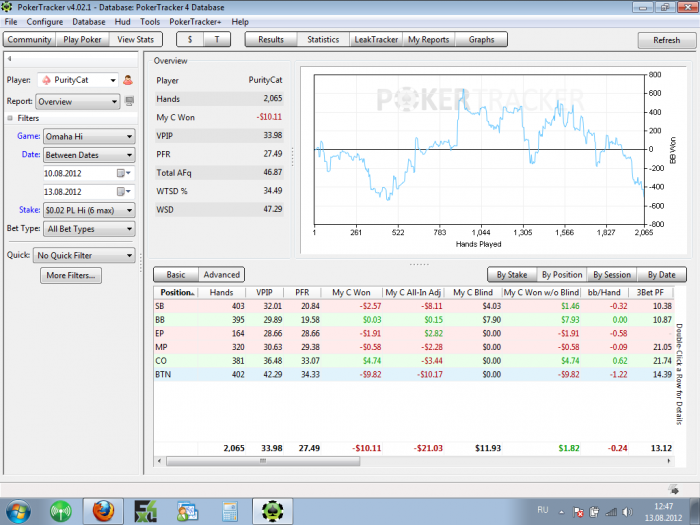
Task: Click the Date filter label link
Action: pos(31,154)
